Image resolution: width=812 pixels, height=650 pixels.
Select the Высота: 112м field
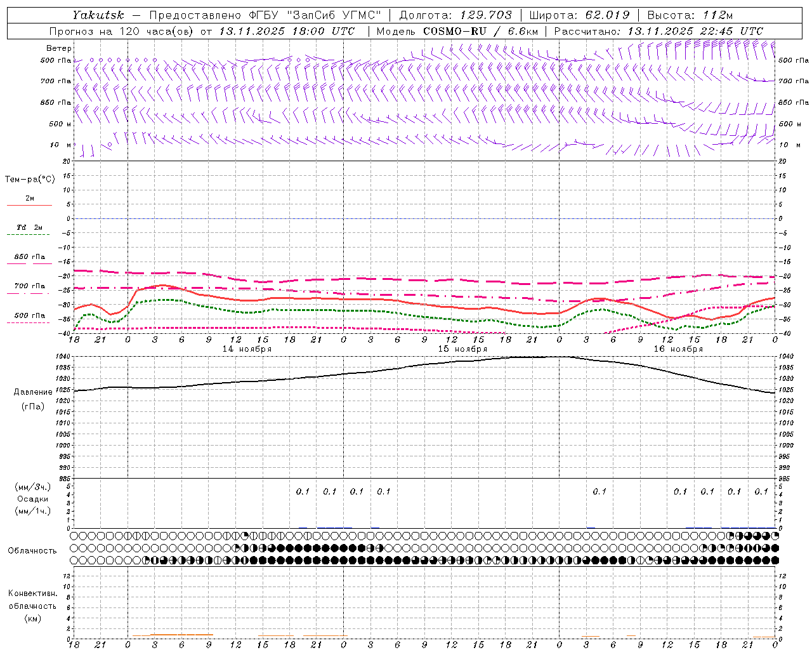pos(690,15)
